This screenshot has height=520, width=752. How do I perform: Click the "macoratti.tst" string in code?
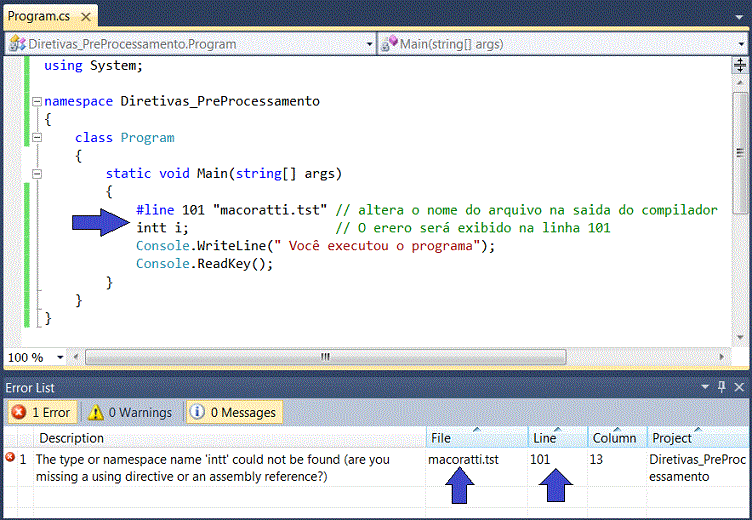270,210
